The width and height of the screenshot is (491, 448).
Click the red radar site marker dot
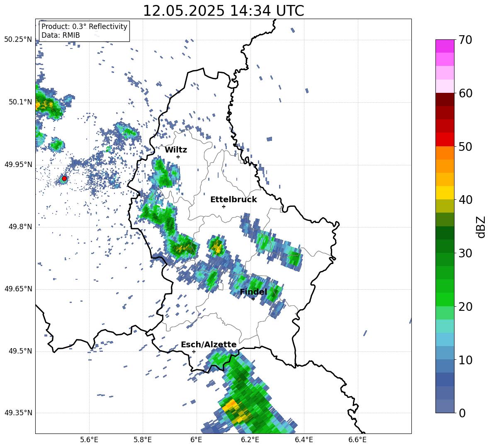(x=64, y=178)
